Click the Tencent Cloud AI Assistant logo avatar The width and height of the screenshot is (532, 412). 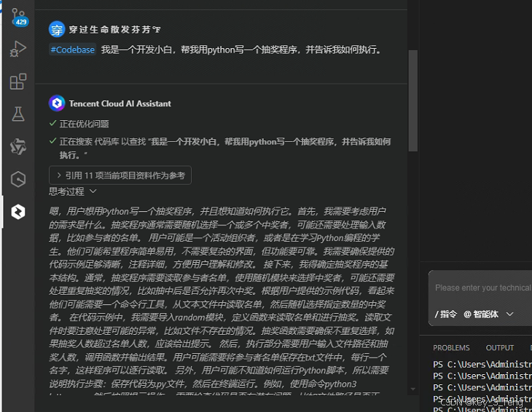point(57,103)
